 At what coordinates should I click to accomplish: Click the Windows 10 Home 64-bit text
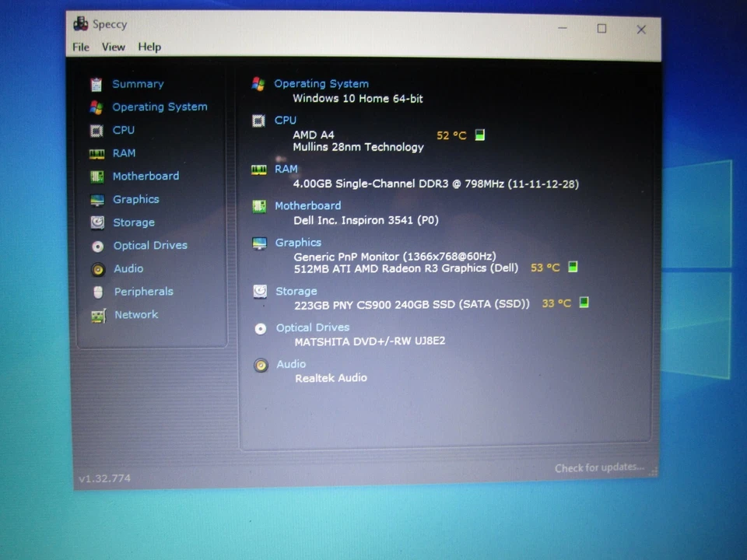(358, 99)
